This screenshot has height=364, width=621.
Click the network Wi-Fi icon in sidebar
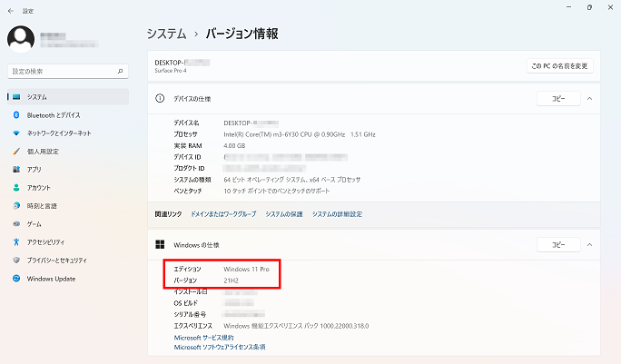(x=16, y=133)
